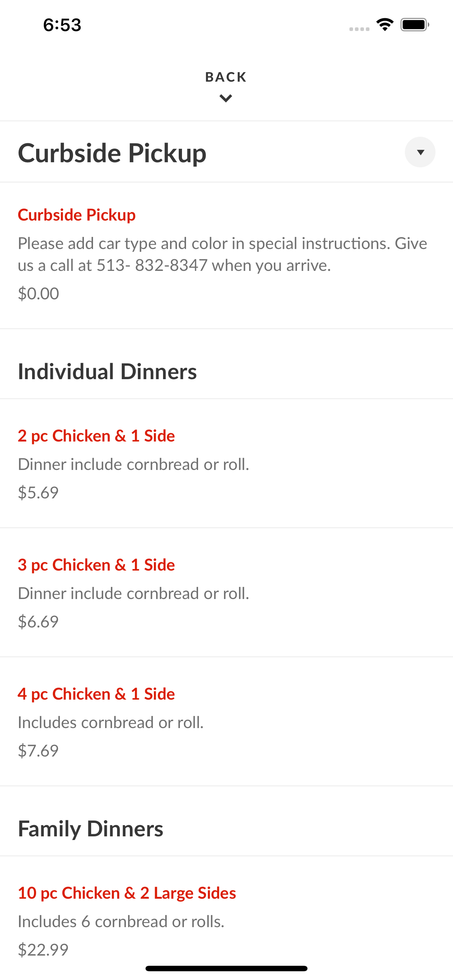Tap the $7.69 price entry
453x980 pixels.
click(38, 750)
